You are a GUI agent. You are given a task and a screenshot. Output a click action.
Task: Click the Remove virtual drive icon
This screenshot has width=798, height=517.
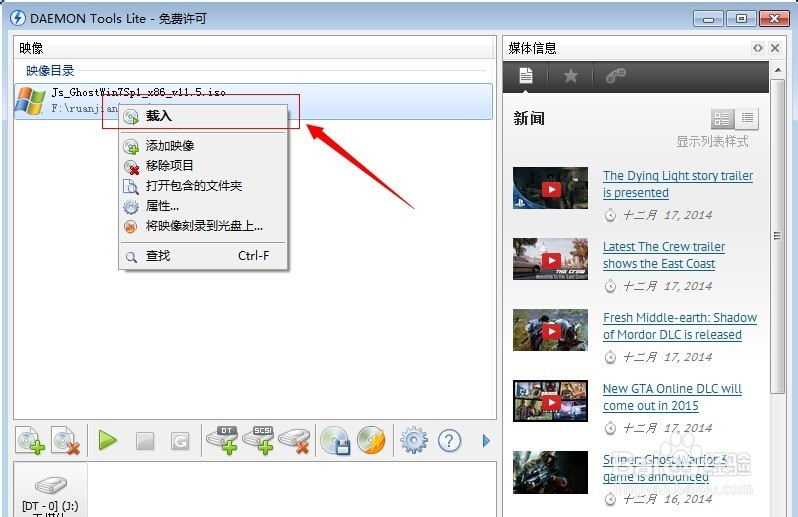point(295,441)
